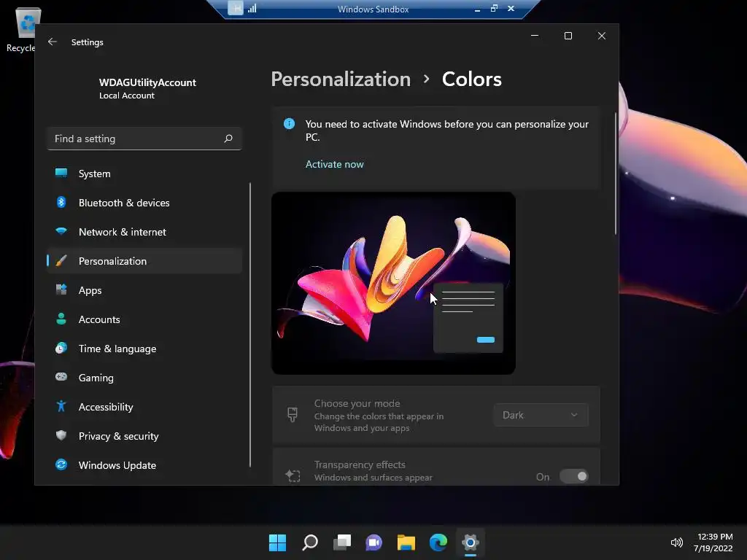Viewport: 747px width, 560px height.
Task: Open Privacy & security settings
Action: [144, 436]
